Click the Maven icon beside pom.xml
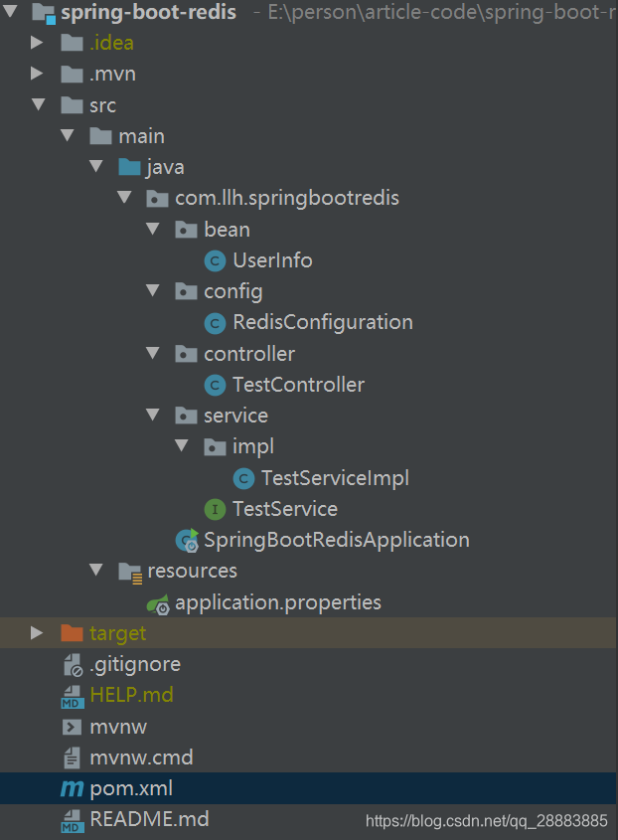Screen dimensions: 618x840 (x=70, y=789)
